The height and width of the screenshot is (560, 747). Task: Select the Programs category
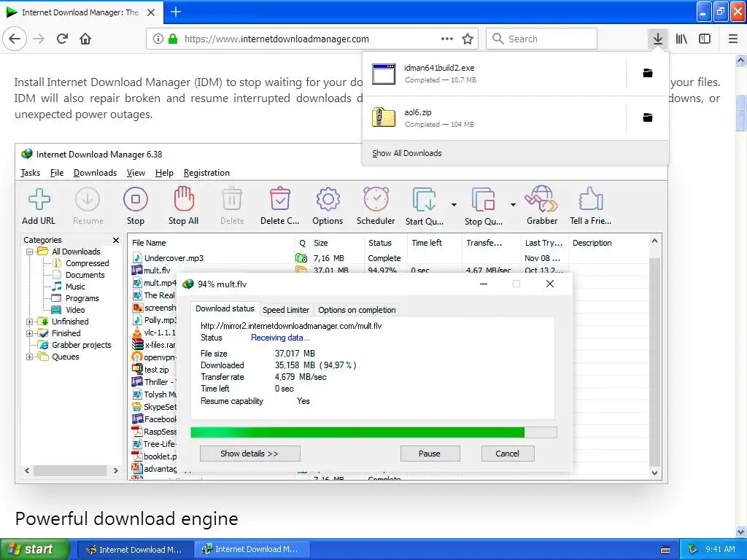(x=82, y=298)
